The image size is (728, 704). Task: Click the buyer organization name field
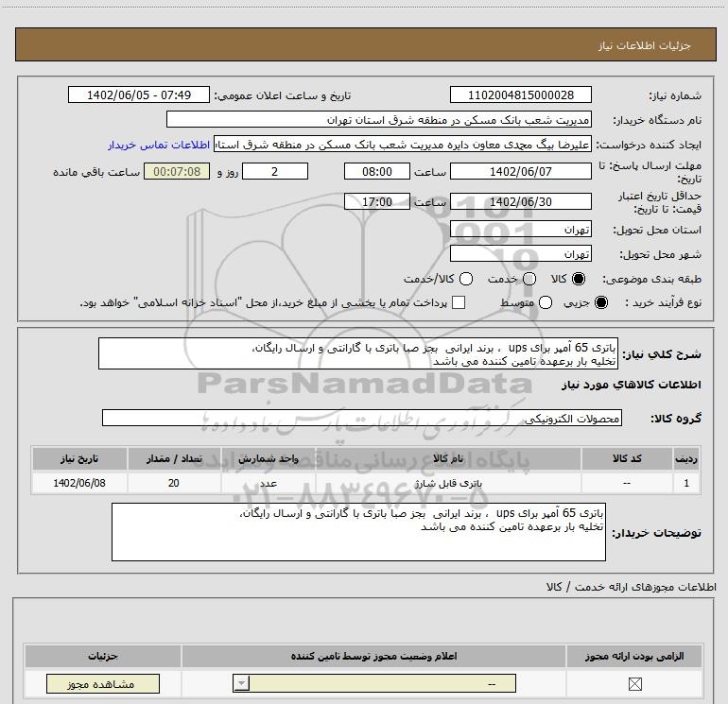click(x=379, y=119)
